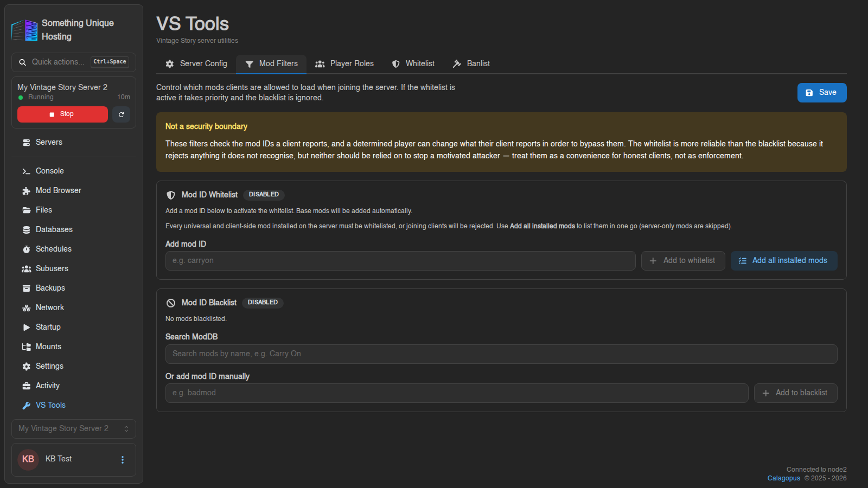Image resolution: width=868 pixels, height=488 pixels.
Task: Click the Schedules stopwatch icon
Action: tap(26, 249)
